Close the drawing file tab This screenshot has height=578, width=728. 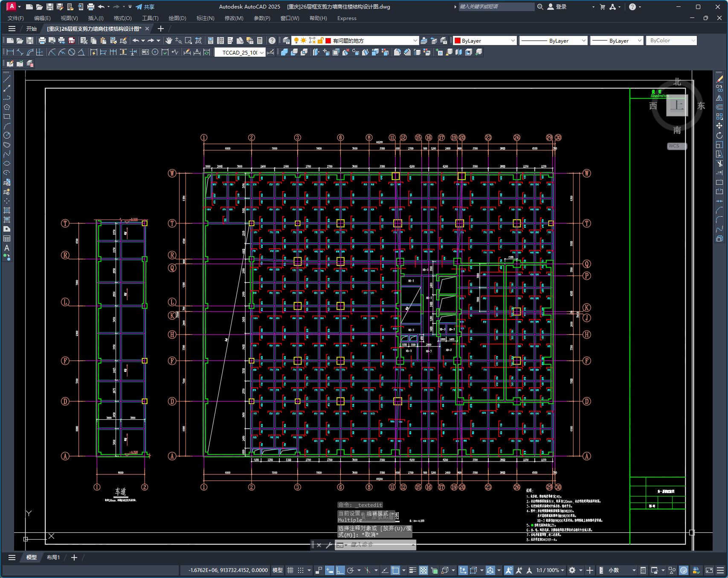coord(147,29)
